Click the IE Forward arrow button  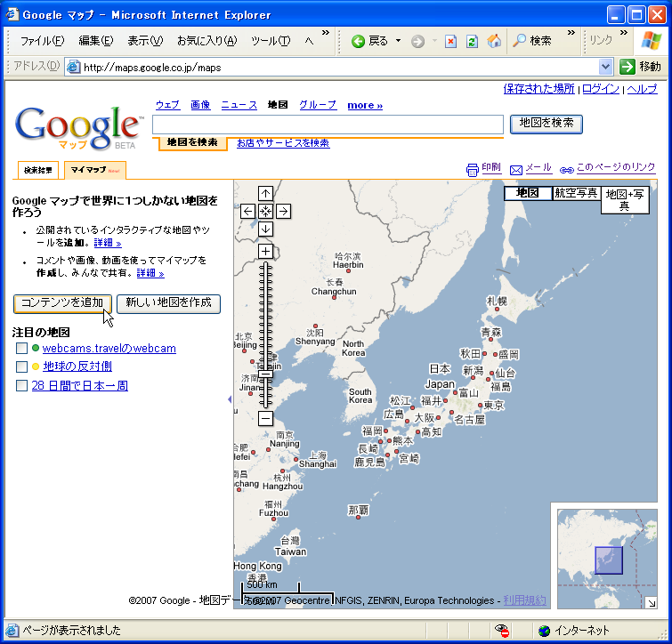coord(417,42)
